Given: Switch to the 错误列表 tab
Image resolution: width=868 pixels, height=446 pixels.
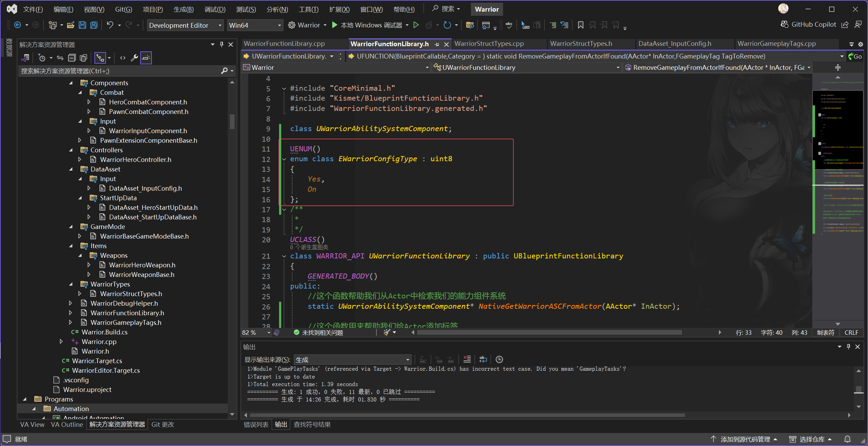Looking at the screenshot, I should click(x=256, y=424).
